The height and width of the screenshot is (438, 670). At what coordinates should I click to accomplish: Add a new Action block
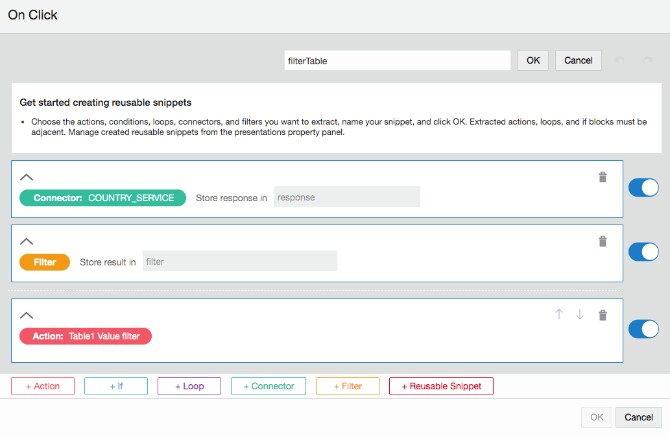coord(42,386)
